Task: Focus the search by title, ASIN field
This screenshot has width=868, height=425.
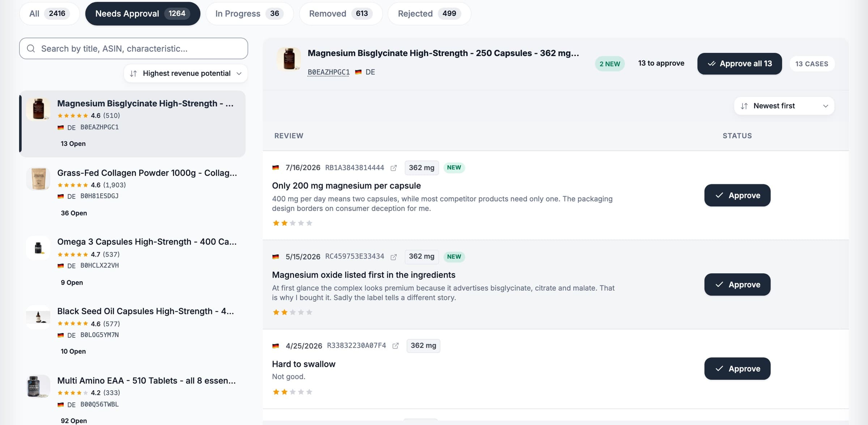Action: [x=133, y=49]
